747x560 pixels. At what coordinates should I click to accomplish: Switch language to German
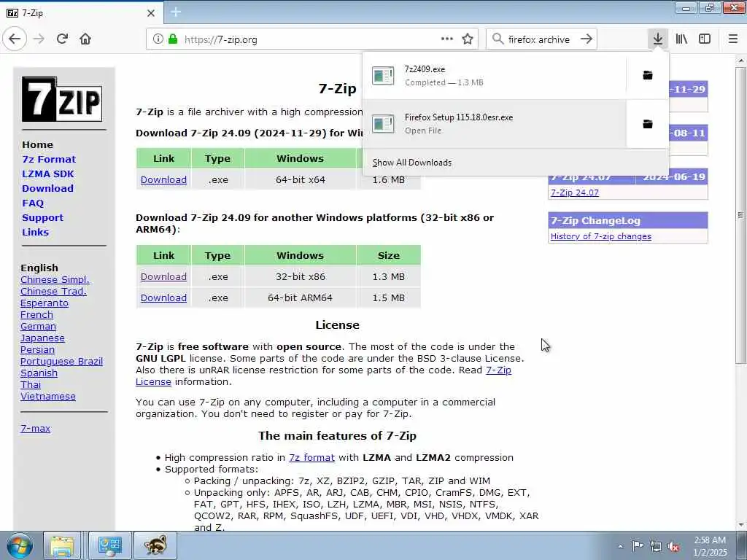pyautogui.click(x=38, y=326)
